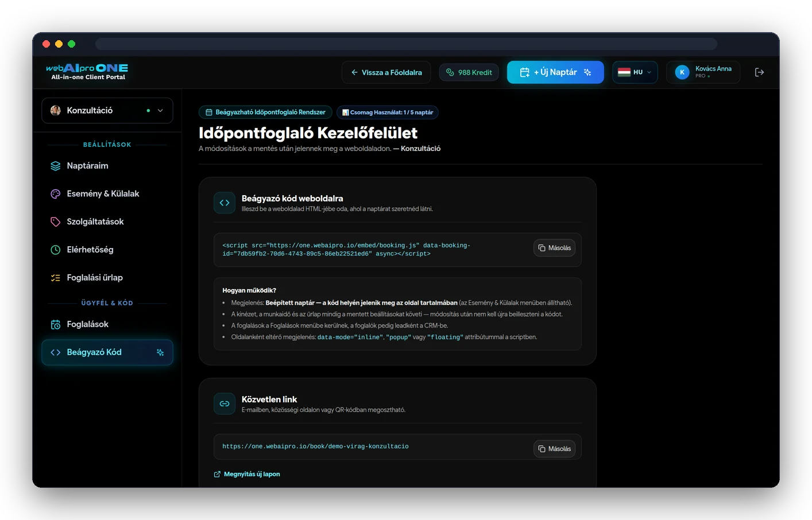Open the Kovács Anna account menu
Image resolution: width=812 pixels, height=520 pixels.
coord(703,72)
